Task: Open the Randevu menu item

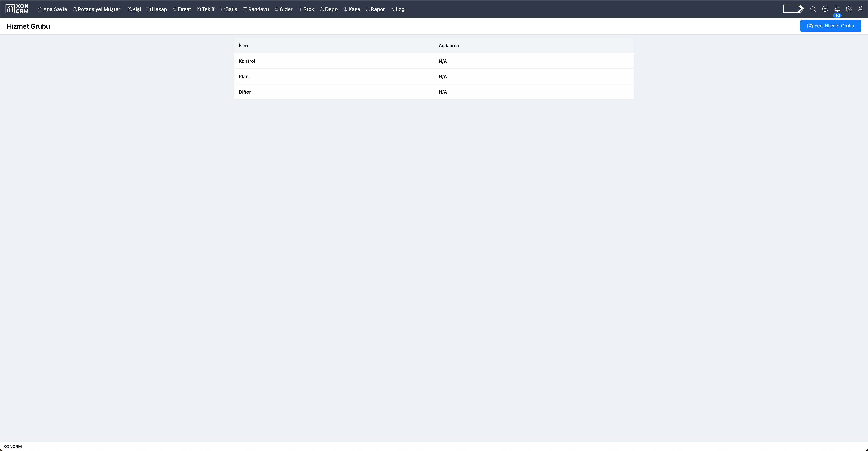Action: (x=256, y=9)
